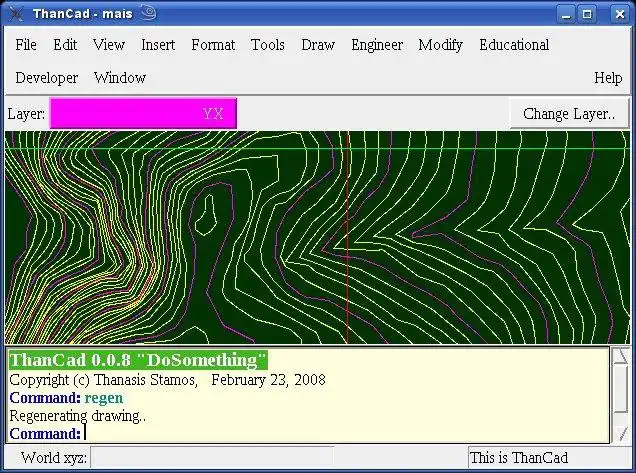Open the Window menu
Image resolution: width=636 pixels, height=473 pixels.
[120, 77]
